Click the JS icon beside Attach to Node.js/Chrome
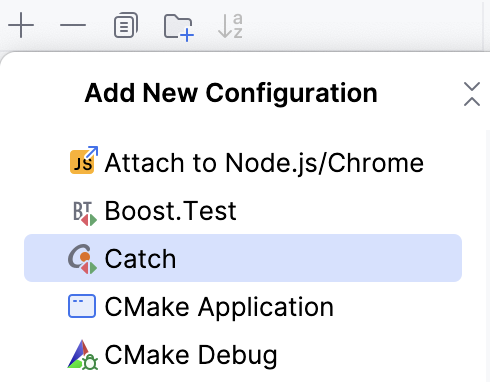 (84, 160)
